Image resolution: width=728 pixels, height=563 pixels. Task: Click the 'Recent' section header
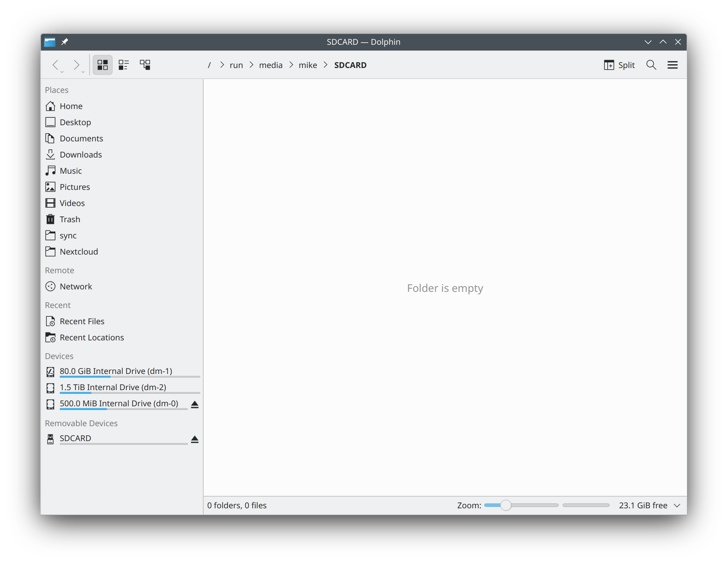pyautogui.click(x=58, y=305)
